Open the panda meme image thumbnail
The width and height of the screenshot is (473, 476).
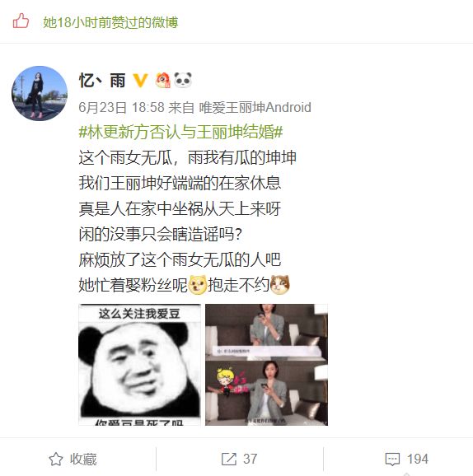point(140,365)
